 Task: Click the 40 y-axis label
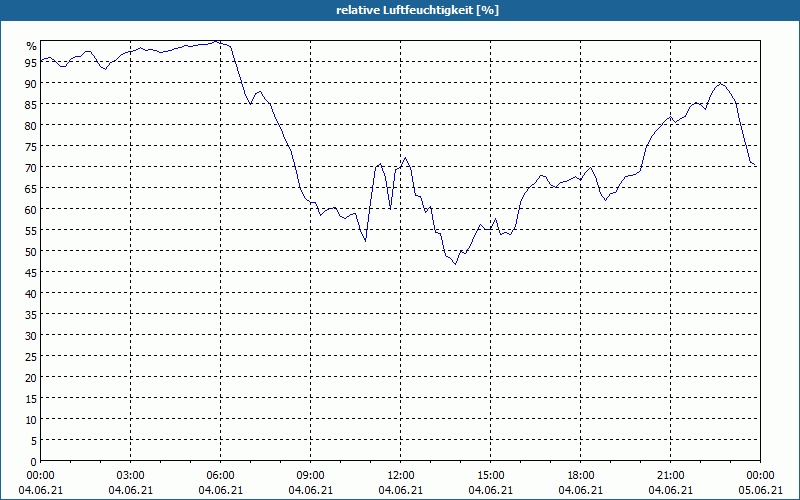31,293
